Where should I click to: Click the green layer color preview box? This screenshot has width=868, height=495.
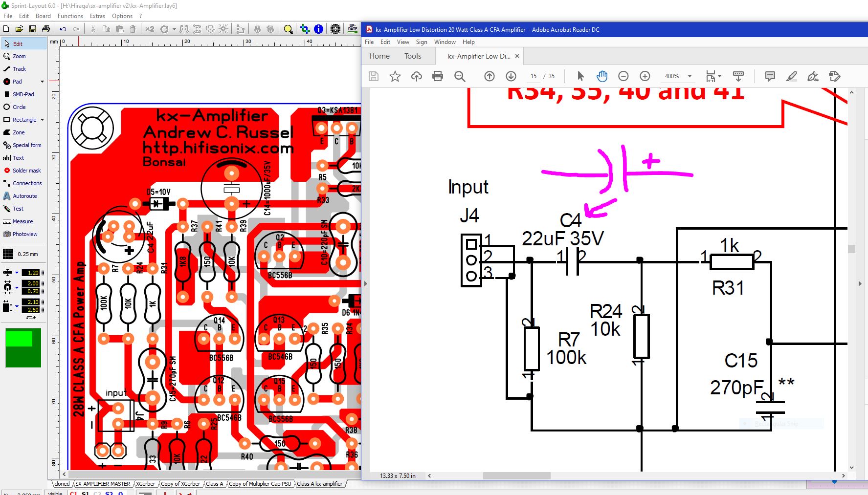point(23,347)
